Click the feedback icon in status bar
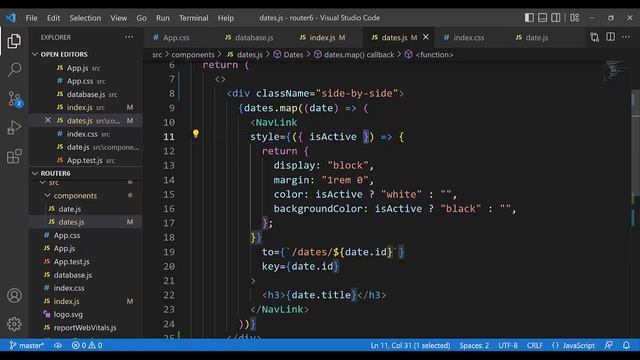 coord(609,345)
